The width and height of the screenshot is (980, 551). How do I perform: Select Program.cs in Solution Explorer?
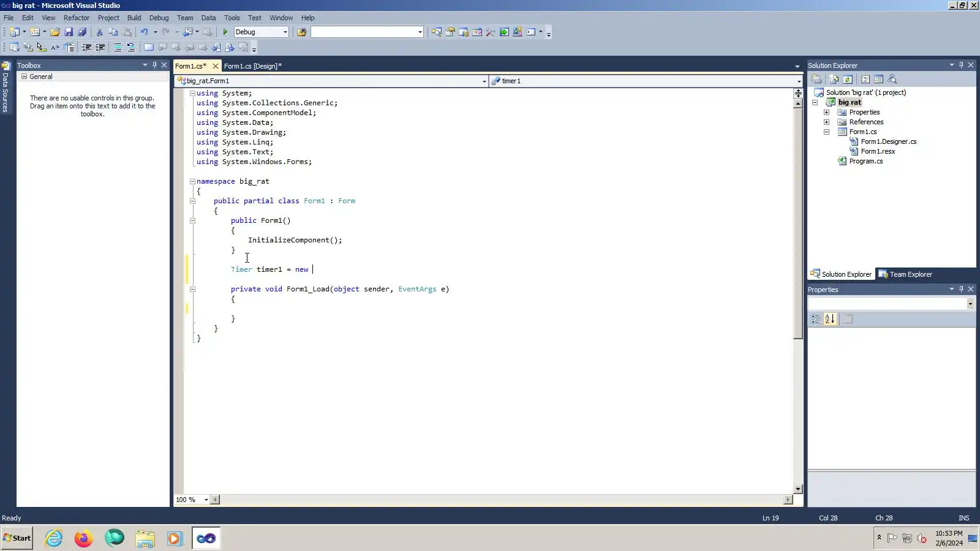866,161
